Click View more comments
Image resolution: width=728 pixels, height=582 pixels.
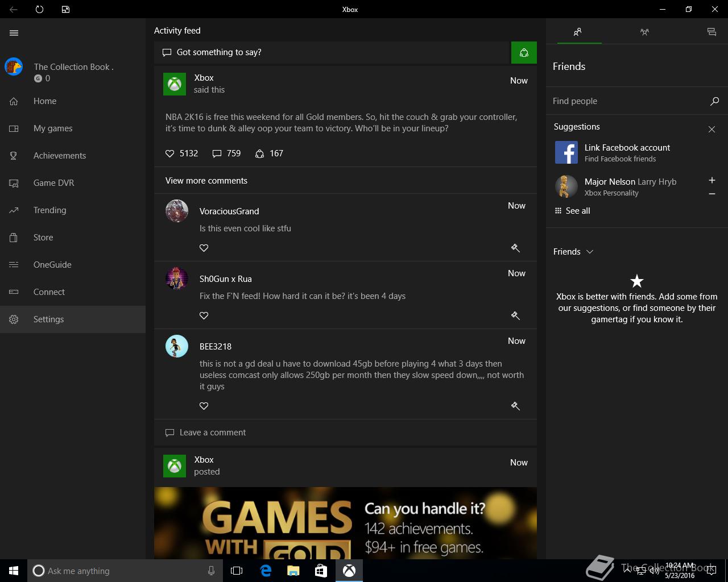206,181
